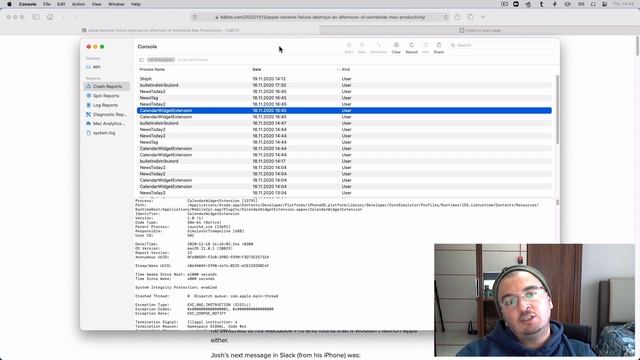Select the ShipIt crash report row
This screenshot has height=360, width=640.
click(x=344, y=79)
